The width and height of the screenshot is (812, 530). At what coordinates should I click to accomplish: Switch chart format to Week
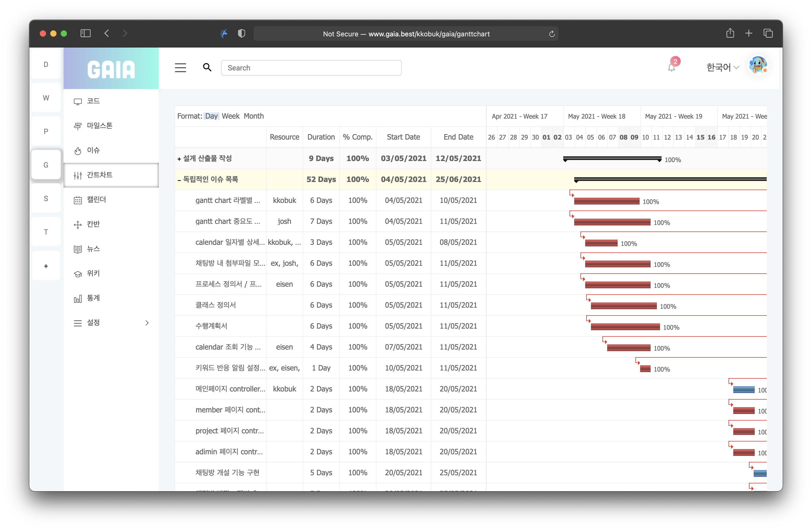[231, 116]
